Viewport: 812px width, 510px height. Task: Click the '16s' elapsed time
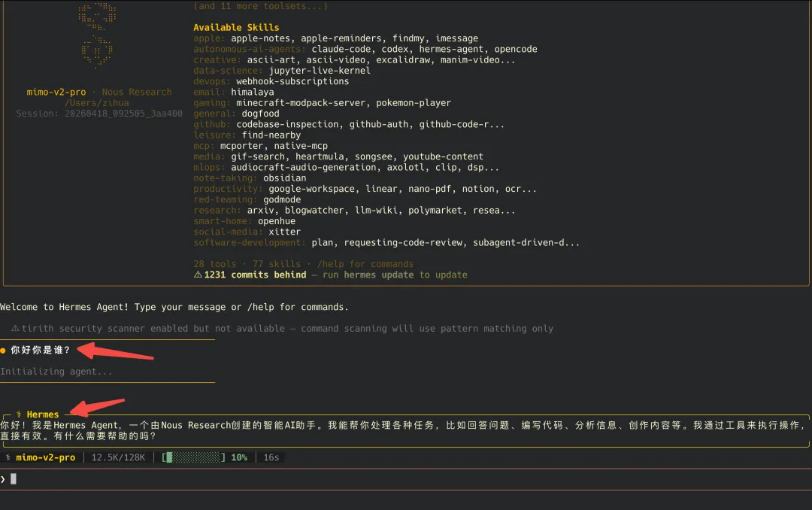271,457
